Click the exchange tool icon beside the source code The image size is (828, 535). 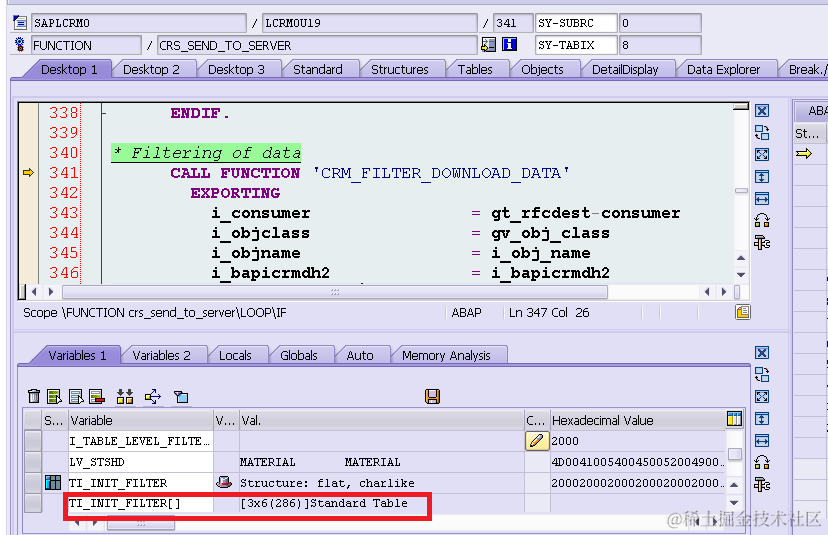[x=761, y=220]
